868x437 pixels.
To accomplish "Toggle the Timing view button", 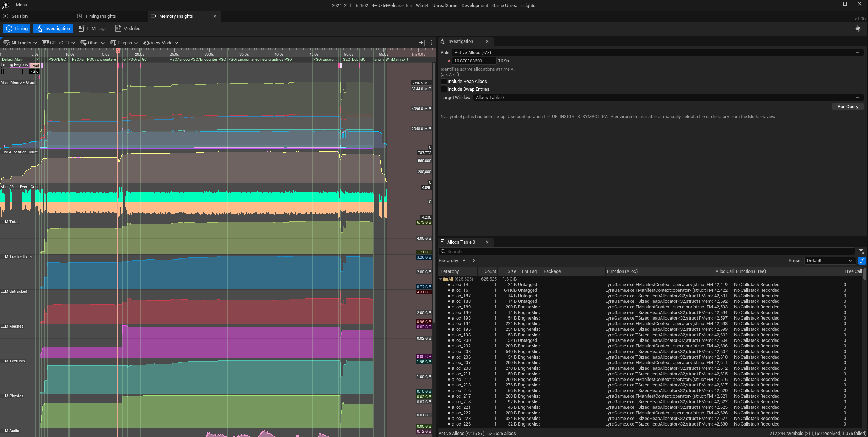I will (x=17, y=29).
